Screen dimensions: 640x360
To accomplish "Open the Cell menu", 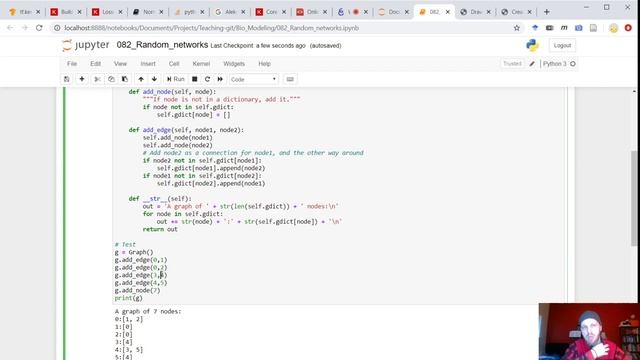I will point(174,64).
